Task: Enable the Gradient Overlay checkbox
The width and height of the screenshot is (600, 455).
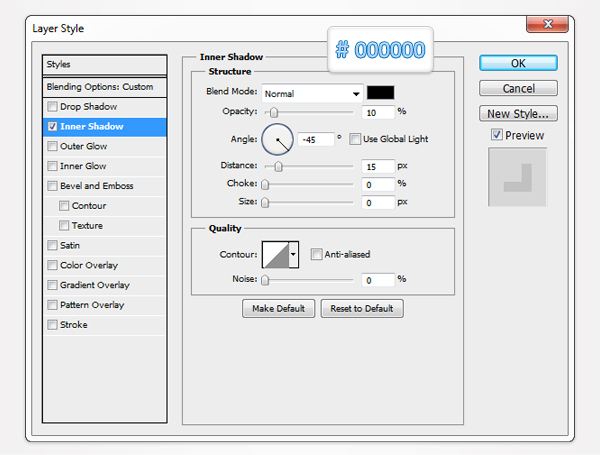Action: tap(52, 285)
